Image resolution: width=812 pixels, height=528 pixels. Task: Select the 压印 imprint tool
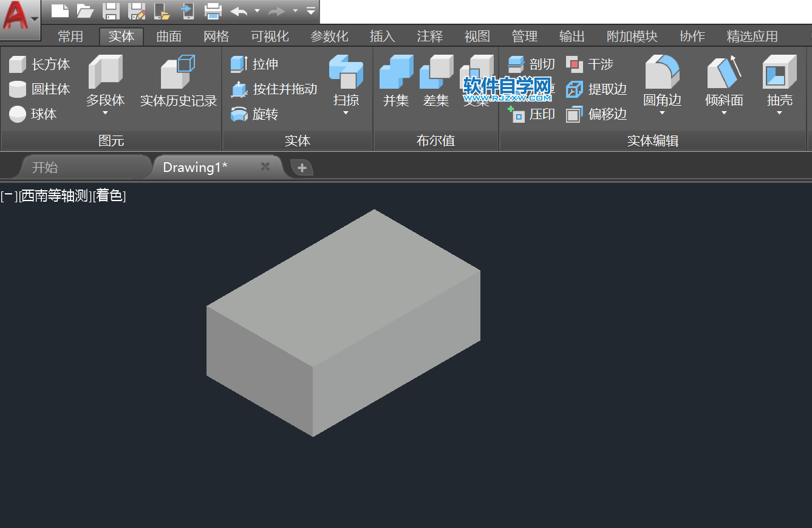pos(531,114)
